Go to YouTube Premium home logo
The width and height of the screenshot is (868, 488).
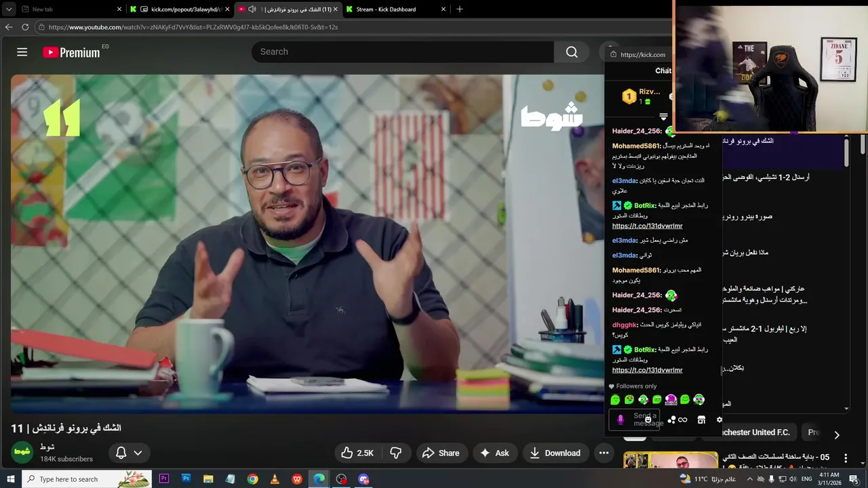pos(71,52)
